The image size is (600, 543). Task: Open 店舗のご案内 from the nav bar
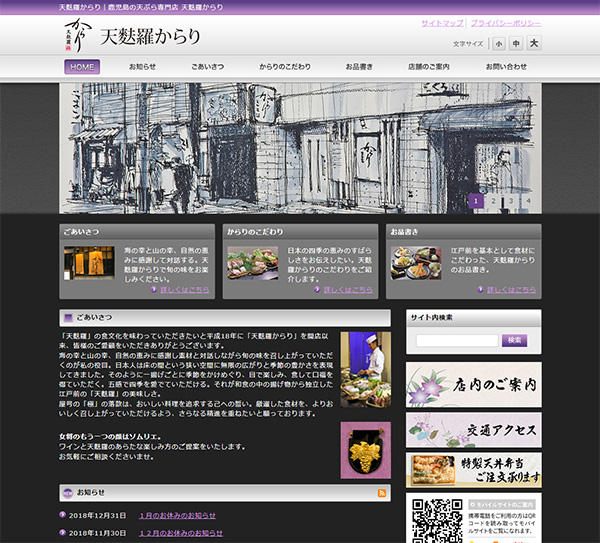point(429,67)
